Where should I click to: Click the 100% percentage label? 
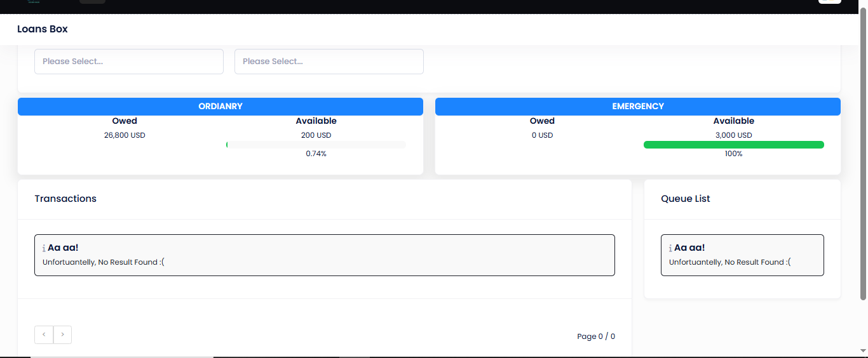[734, 154]
